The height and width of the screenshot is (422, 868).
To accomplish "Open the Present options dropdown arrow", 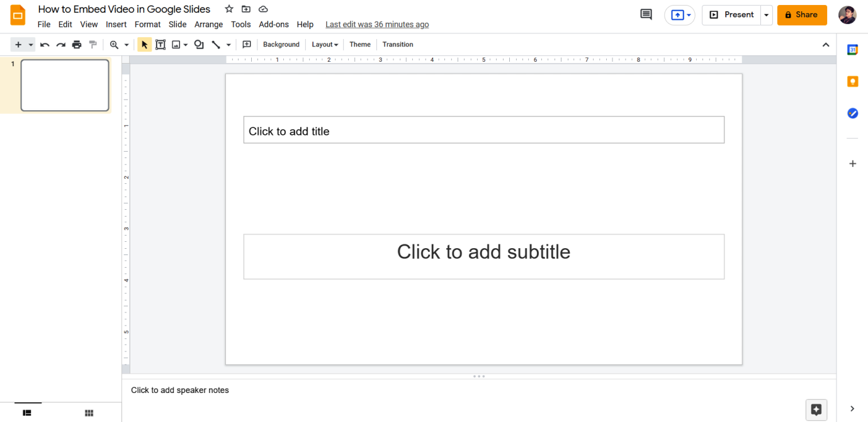I will [x=766, y=15].
